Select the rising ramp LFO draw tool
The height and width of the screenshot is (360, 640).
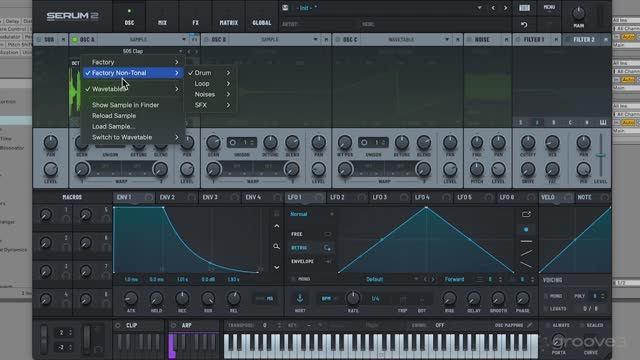[x=526, y=253]
